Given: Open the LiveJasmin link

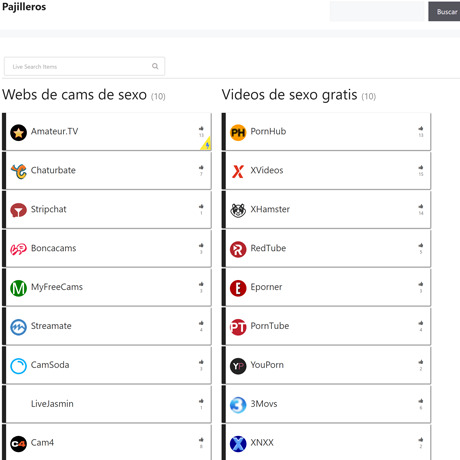Looking at the screenshot, I should pos(52,404).
